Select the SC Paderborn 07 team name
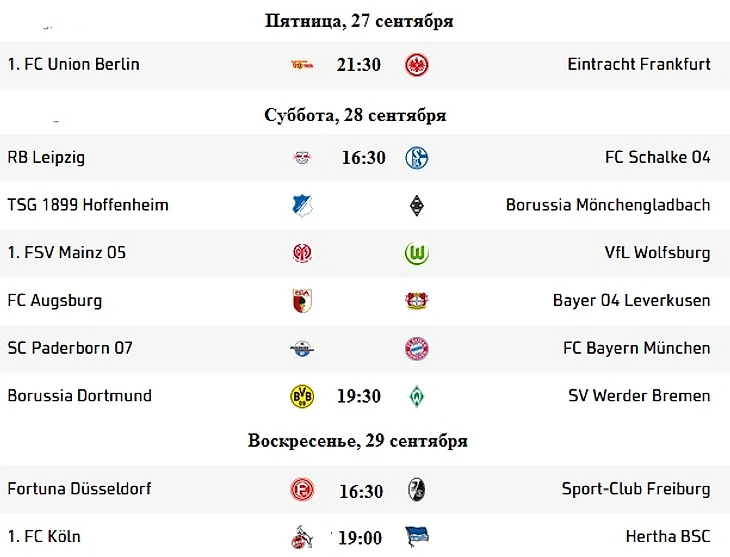 click(x=70, y=348)
